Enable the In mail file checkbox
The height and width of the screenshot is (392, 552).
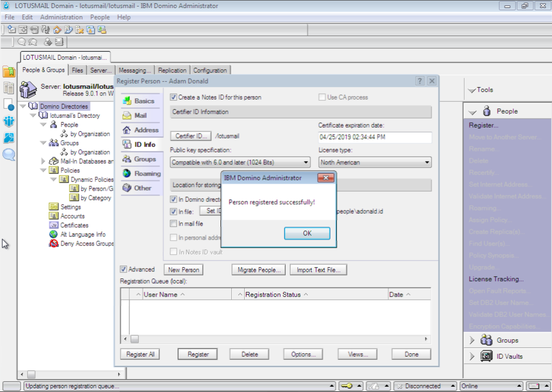174,223
